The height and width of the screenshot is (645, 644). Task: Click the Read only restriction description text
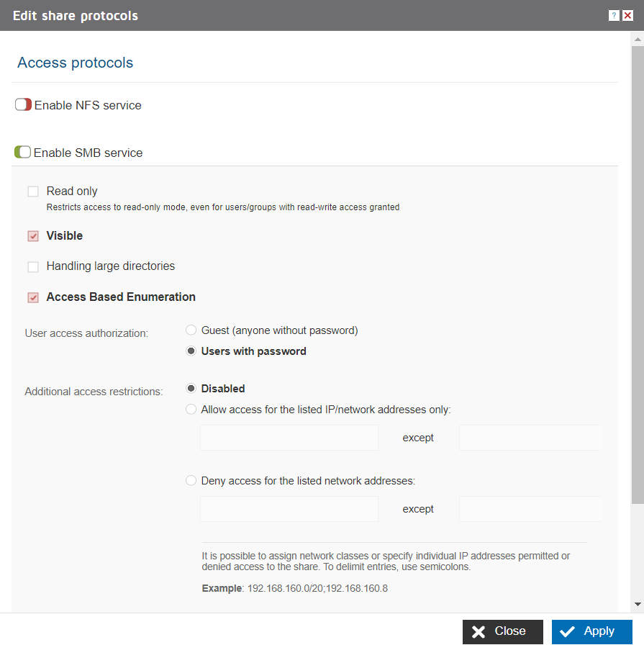(x=223, y=207)
